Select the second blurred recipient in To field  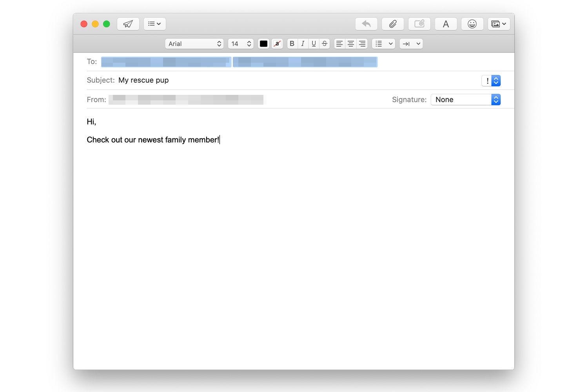coord(305,62)
